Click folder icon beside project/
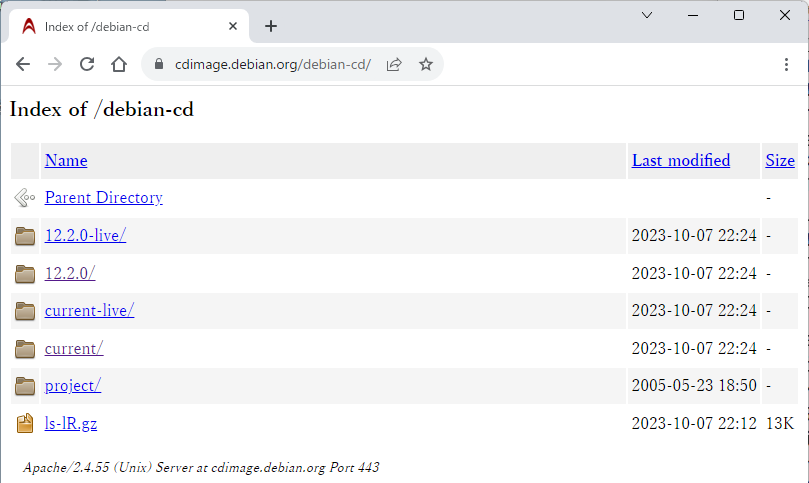The image size is (809, 483). coord(25,386)
